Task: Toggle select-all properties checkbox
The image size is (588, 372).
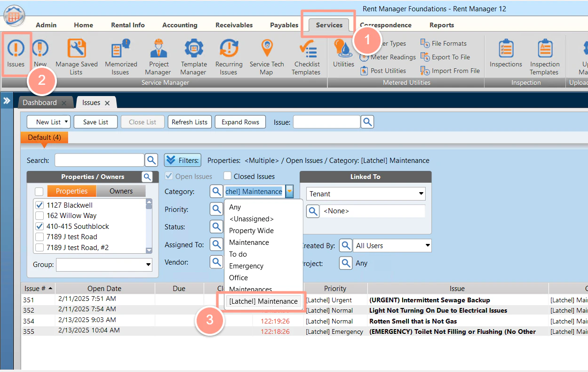Action: 39,191
